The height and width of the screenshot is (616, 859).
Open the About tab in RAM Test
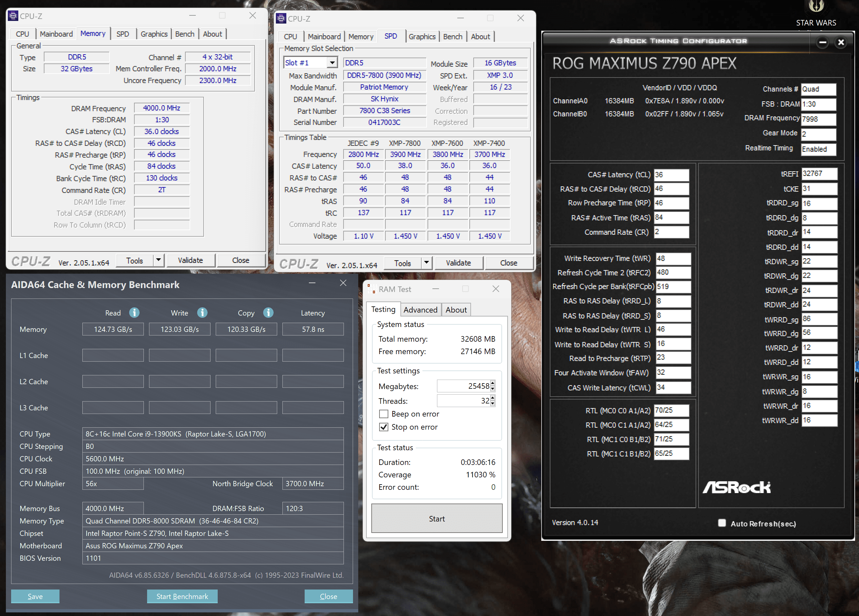coord(456,310)
